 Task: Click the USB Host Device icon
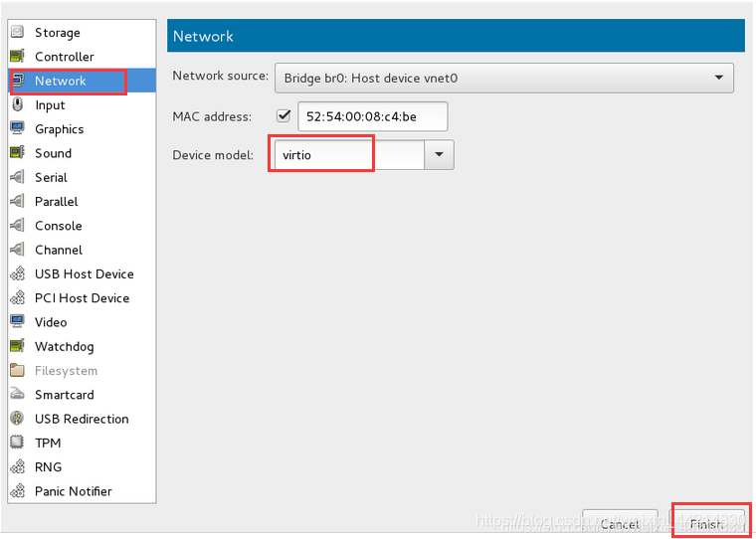coord(17,273)
